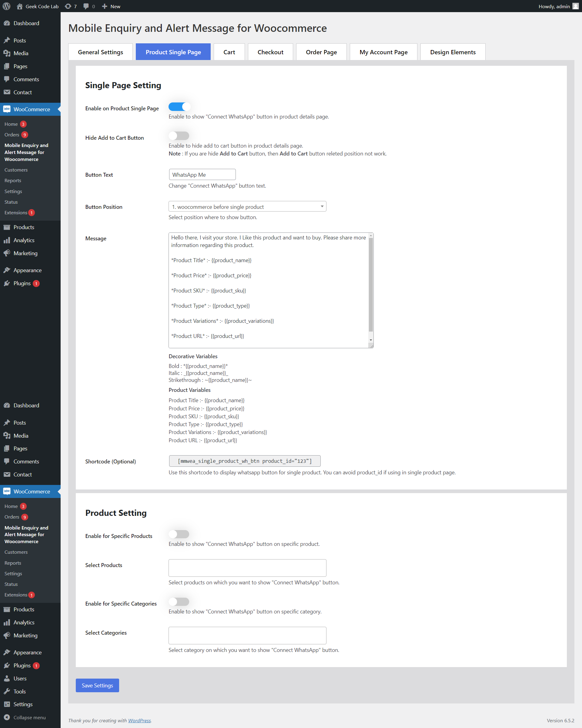
Task: Open Home in the lower repeated WooCommerce submenu
Action: (11, 506)
